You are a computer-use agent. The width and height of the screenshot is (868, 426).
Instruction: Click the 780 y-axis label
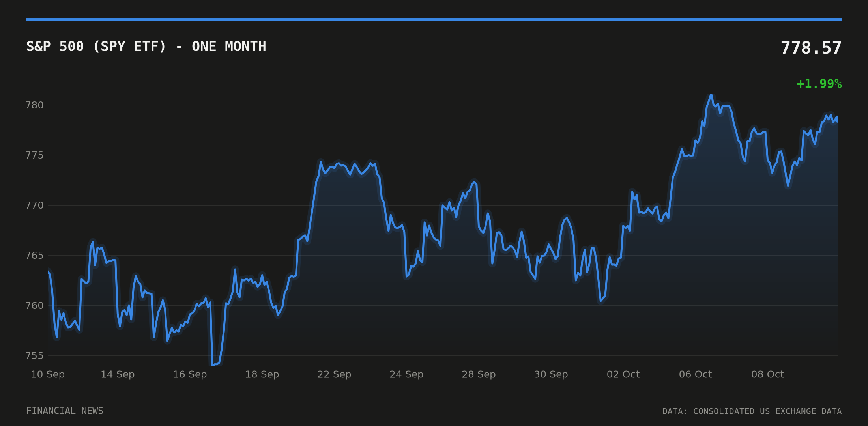coord(34,105)
